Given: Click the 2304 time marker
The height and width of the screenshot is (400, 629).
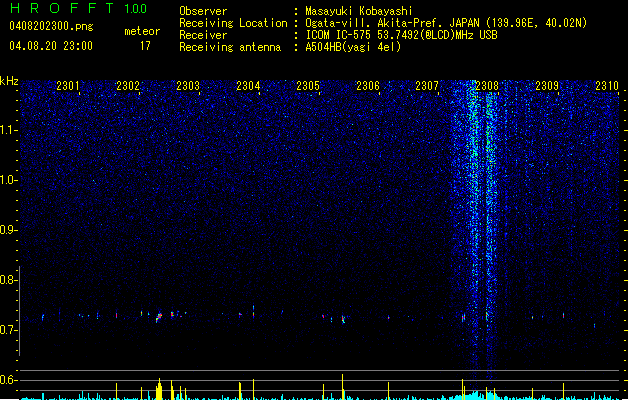Looking at the screenshot, I should (x=248, y=86).
